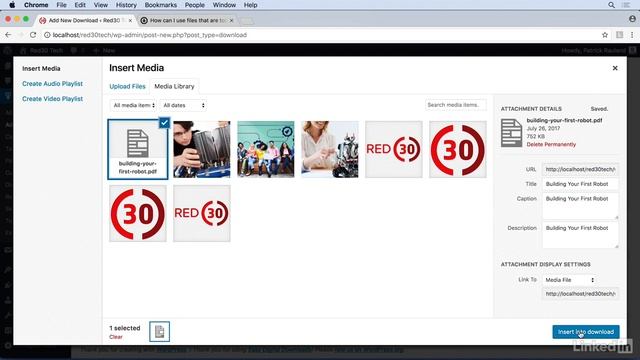
Task: Open the Help menu
Action: click(x=250, y=5)
